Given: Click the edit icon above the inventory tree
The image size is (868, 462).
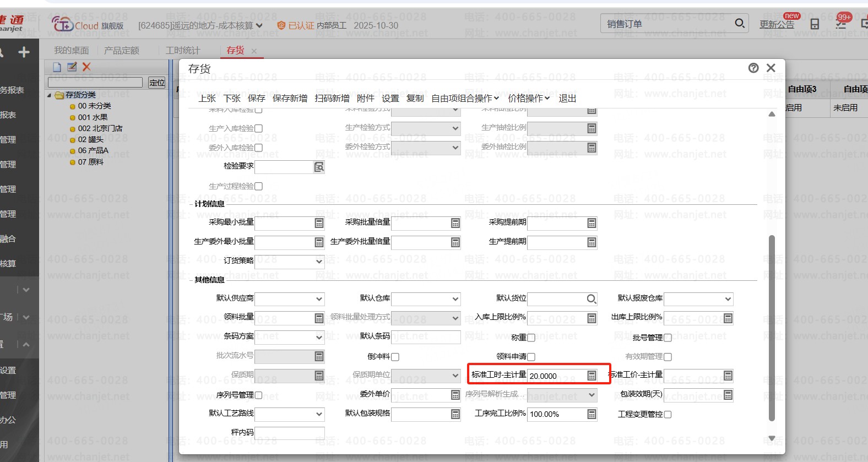Looking at the screenshot, I should (x=72, y=67).
